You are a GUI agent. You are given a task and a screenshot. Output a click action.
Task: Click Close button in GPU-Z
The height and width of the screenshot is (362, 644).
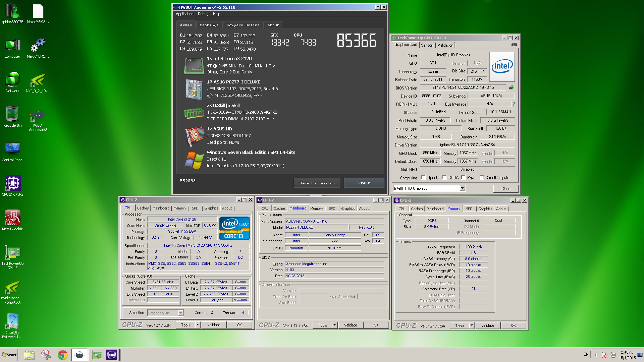click(x=505, y=189)
